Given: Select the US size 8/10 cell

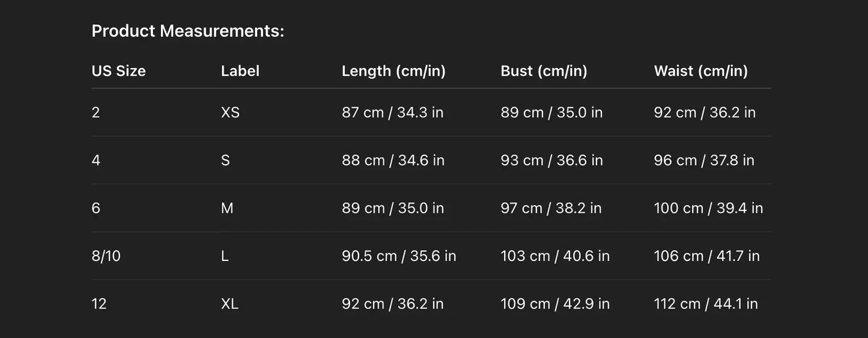Looking at the screenshot, I should click(x=106, y=256).
